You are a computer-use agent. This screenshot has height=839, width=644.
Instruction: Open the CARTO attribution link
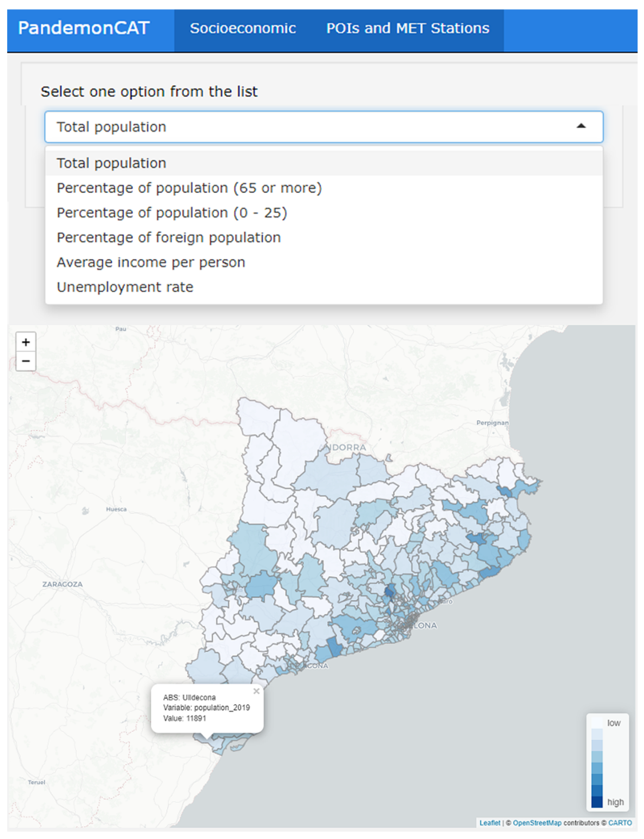click(619, 822)
